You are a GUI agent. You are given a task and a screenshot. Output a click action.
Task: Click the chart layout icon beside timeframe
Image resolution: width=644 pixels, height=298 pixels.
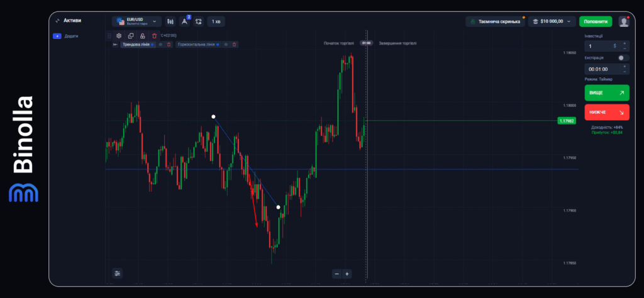tap(199, 21)
